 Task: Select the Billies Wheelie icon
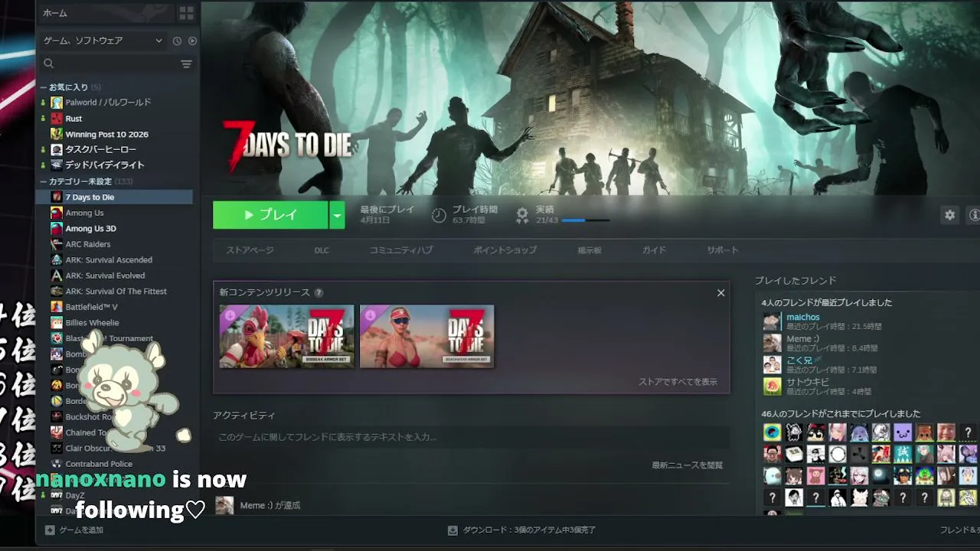(57, 323)
